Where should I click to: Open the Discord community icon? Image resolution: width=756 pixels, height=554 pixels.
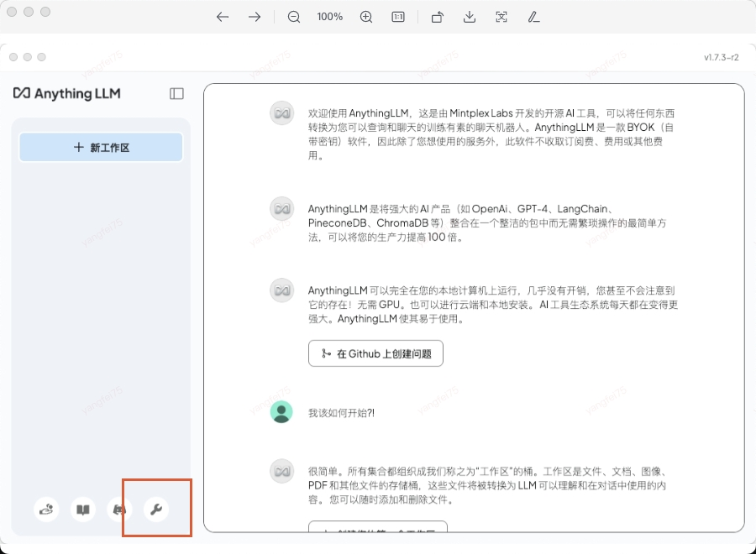[119, 510]
